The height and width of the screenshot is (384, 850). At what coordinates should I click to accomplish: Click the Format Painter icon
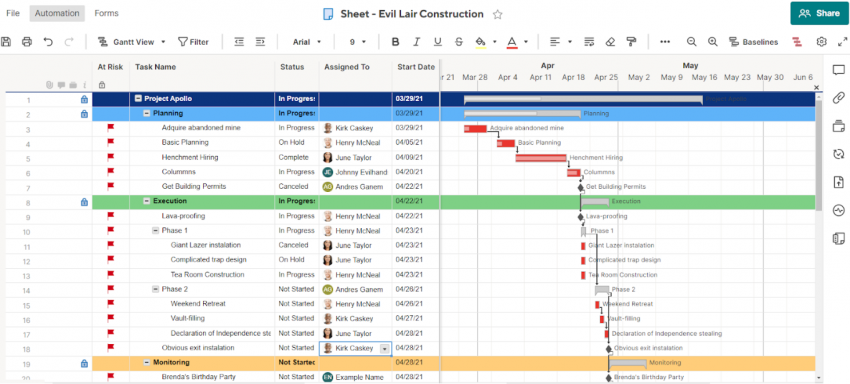coord(631,42)
